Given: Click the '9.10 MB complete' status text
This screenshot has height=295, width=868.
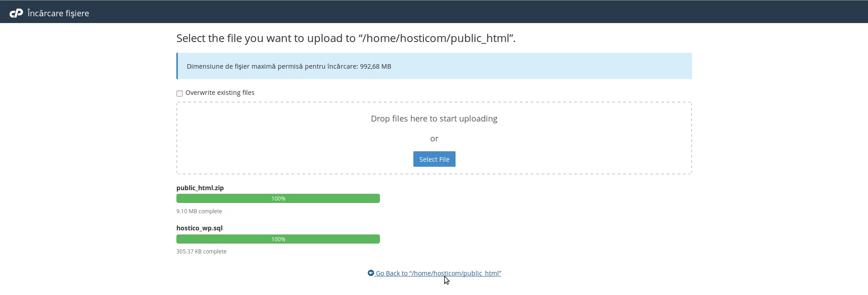Looking at the screenshot, I should (199, 211).
